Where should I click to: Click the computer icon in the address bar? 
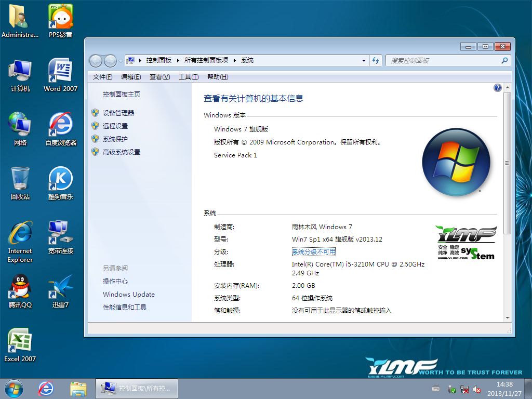coord(130,60)
